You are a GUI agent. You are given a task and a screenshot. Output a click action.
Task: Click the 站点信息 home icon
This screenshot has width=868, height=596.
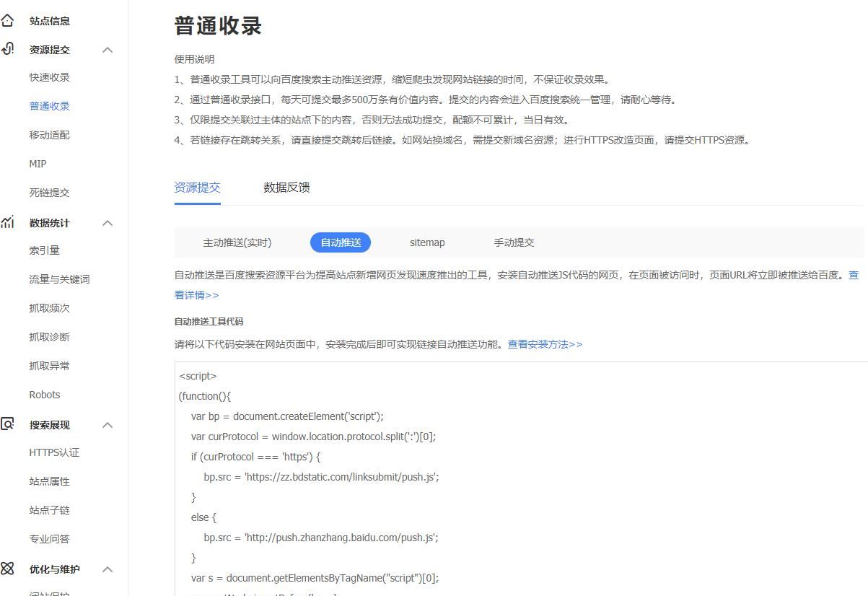tap(8, 20)
